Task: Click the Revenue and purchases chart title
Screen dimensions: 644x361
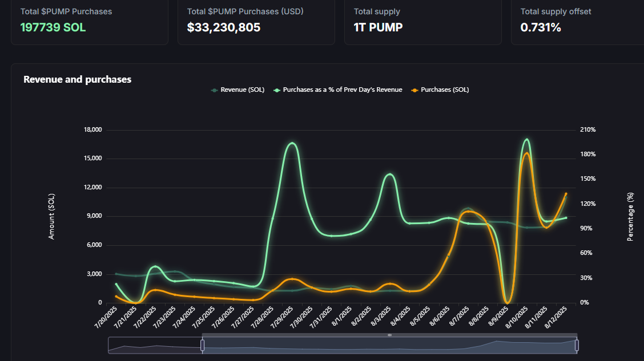Action: (x=77, y=79)
